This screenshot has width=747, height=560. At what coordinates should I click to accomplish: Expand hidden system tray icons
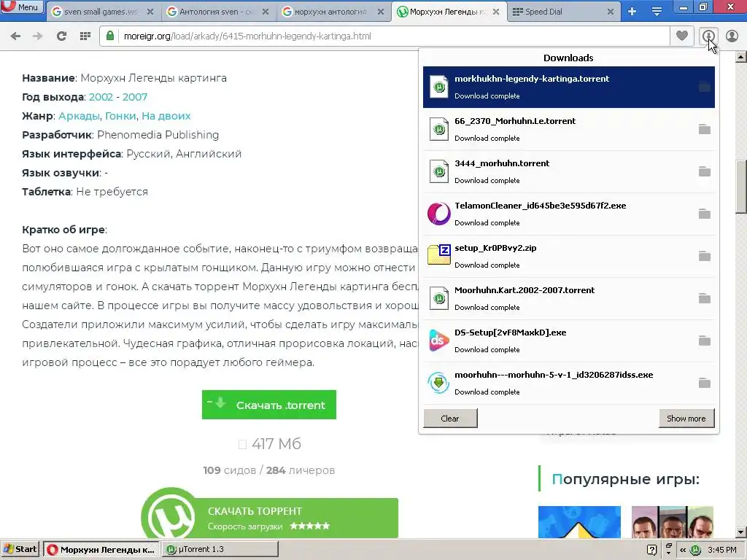683,550
